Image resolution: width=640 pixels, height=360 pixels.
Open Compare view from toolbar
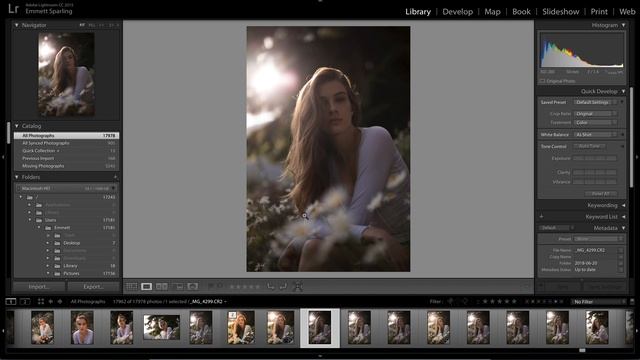[x=162, y=287]
